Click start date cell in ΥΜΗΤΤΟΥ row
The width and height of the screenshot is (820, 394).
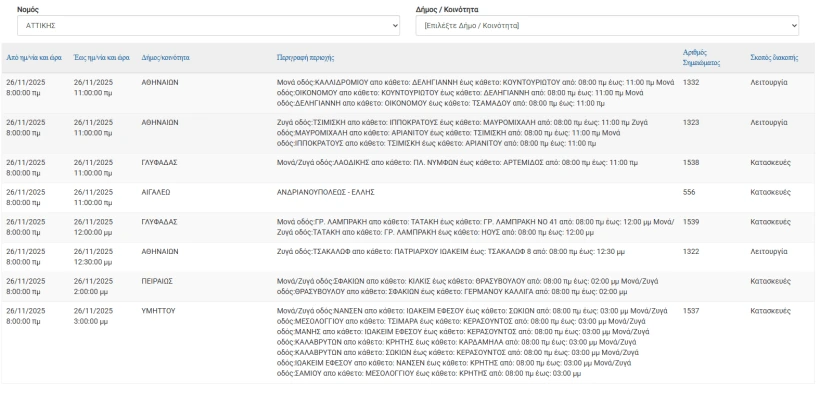click(x=26, y=316)
